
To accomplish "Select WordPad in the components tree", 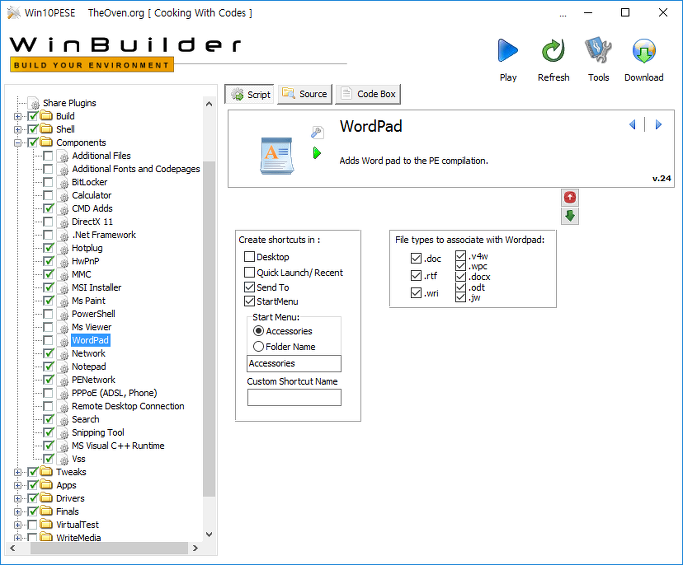I will click(x=90, y=340).
